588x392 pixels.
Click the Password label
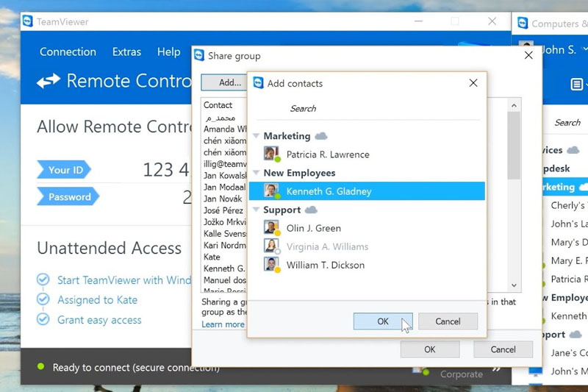click(x=68, y=196)
